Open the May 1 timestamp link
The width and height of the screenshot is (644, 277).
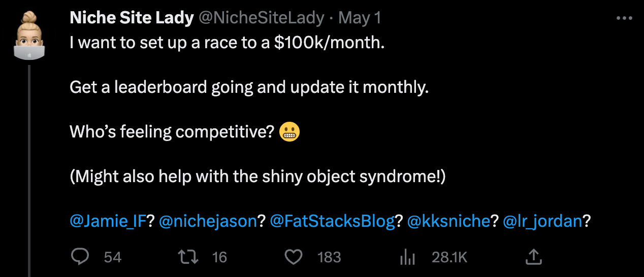(x=360, y=18)
